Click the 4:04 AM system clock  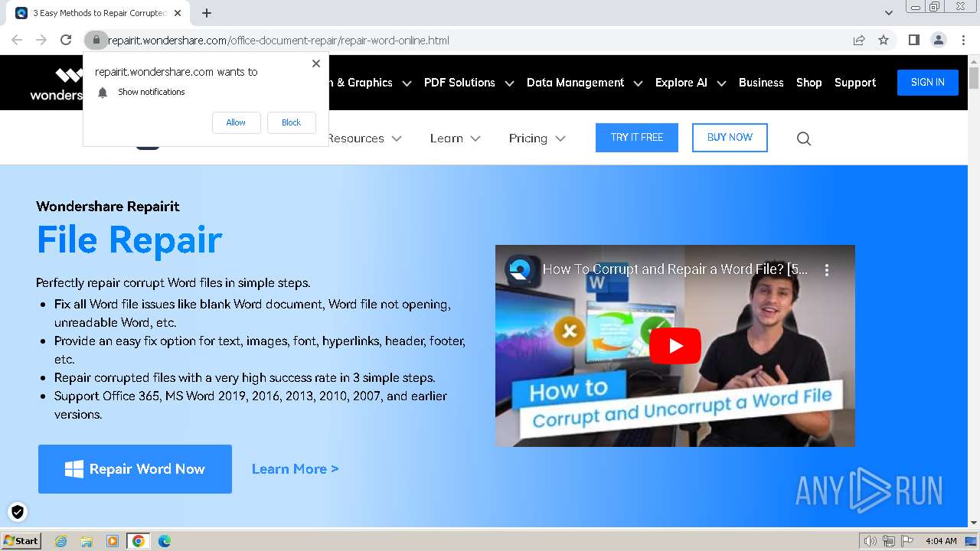941,541
